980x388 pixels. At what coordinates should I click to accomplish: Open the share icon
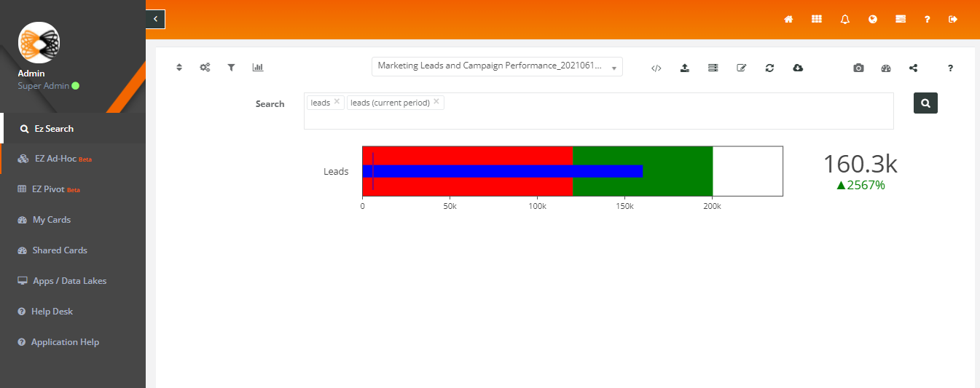[x=914, y=68]
